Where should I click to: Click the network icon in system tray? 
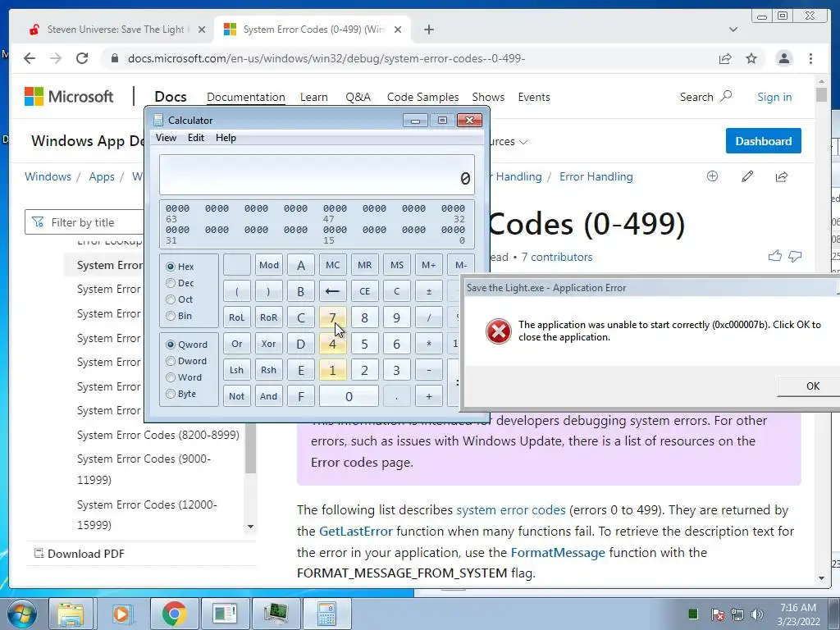[737, 614]
